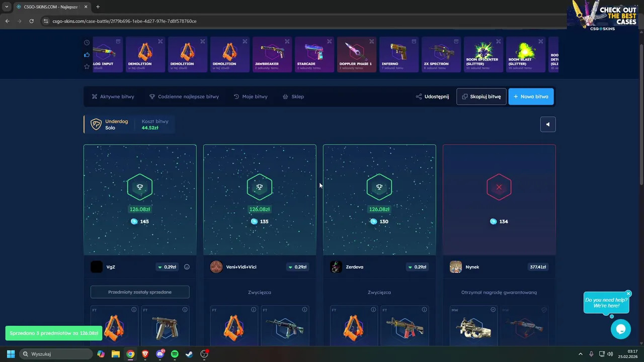Open Veni+Vidi+Vici's player avatar
This screenshot has height=362, width=644.
pyautogui.click(x=216, y=267)
